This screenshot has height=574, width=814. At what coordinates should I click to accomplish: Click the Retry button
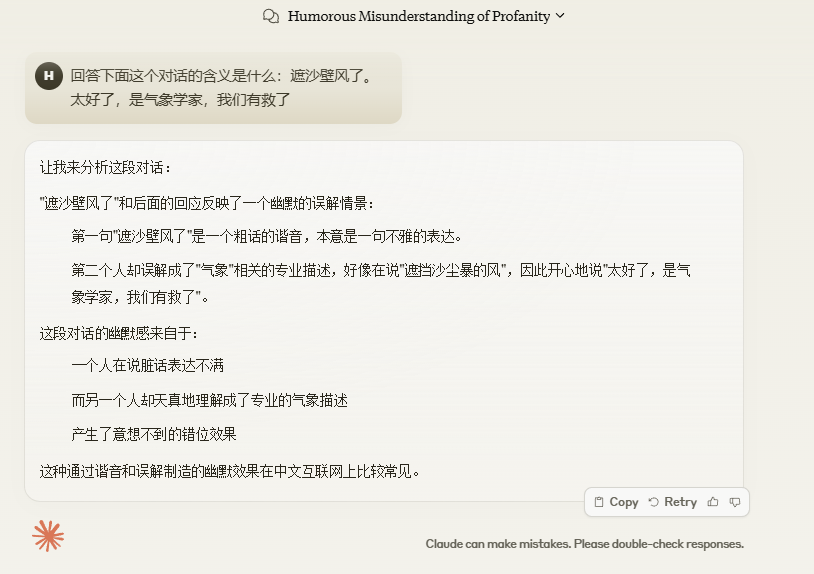pyautogui.click(x=673, y=502)
